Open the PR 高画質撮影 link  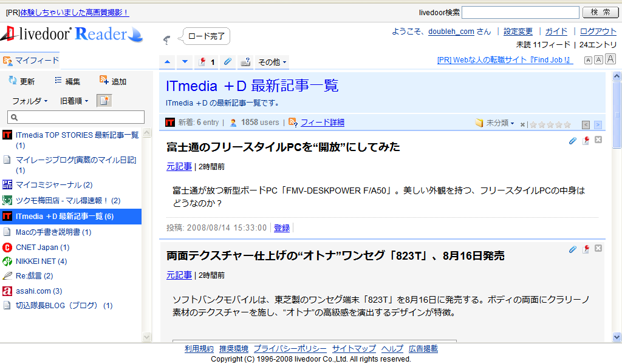click(75, 13)
